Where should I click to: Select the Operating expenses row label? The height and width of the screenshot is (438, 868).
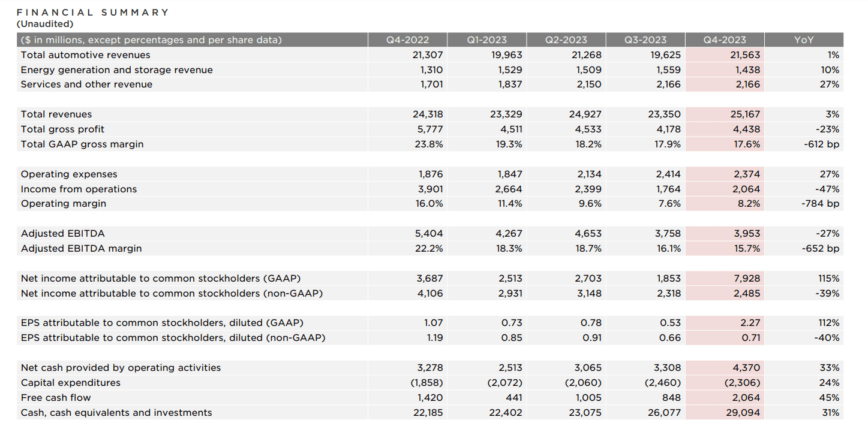click(69, 174)
